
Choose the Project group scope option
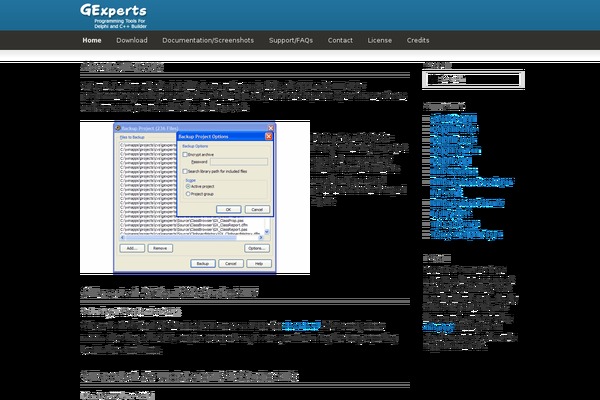click(188, 194)
